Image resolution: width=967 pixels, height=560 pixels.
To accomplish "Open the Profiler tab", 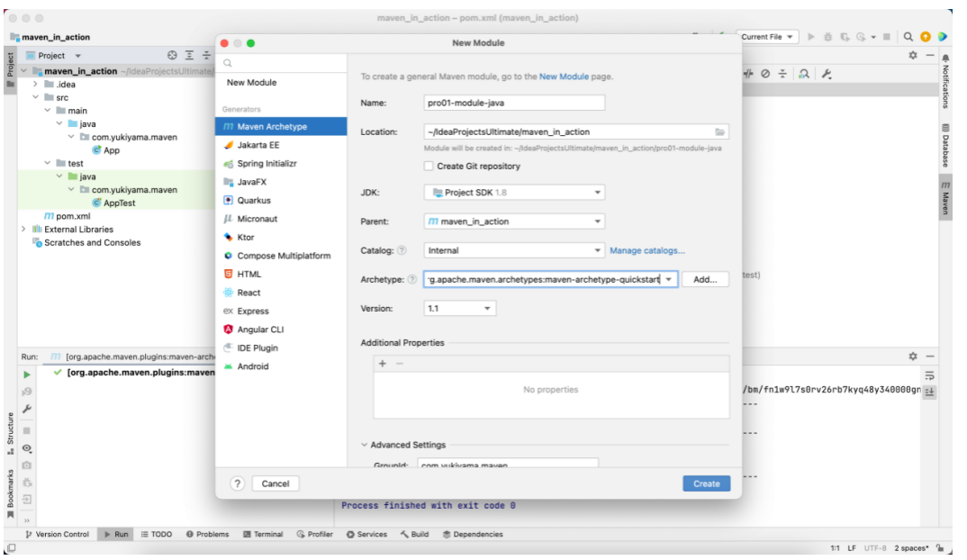I will pos(314,534).
